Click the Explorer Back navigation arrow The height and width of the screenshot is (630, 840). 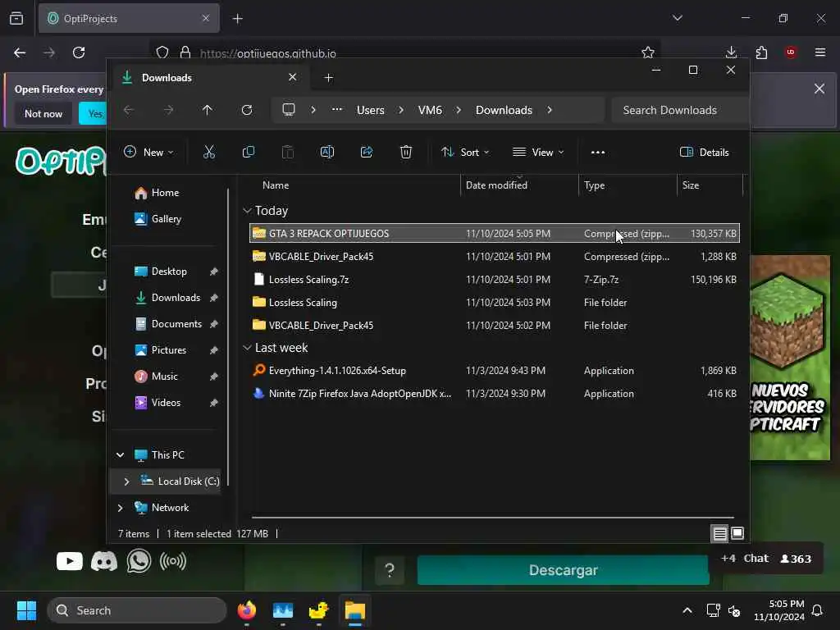129,110
